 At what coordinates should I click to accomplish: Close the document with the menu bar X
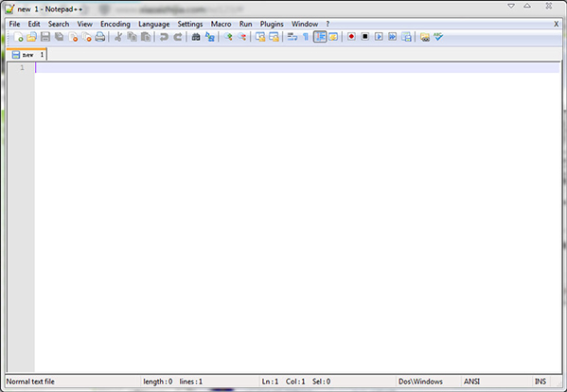557,24
